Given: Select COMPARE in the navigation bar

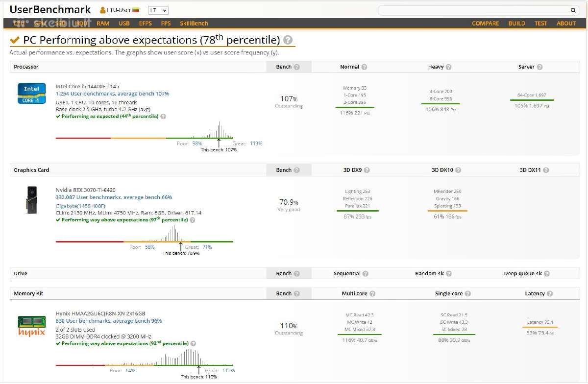Looking at the screenshot, I should [486, 24].
